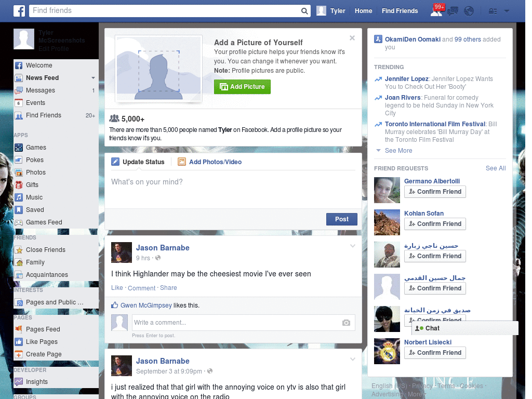This screenshot has width=532, height=399.
Task: Open the Chat bar
Action: coord(465,328)
